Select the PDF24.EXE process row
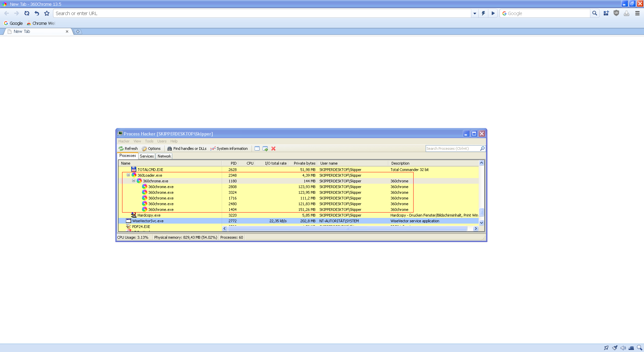This screenshot has width=644, height=352. coord(170,227)
